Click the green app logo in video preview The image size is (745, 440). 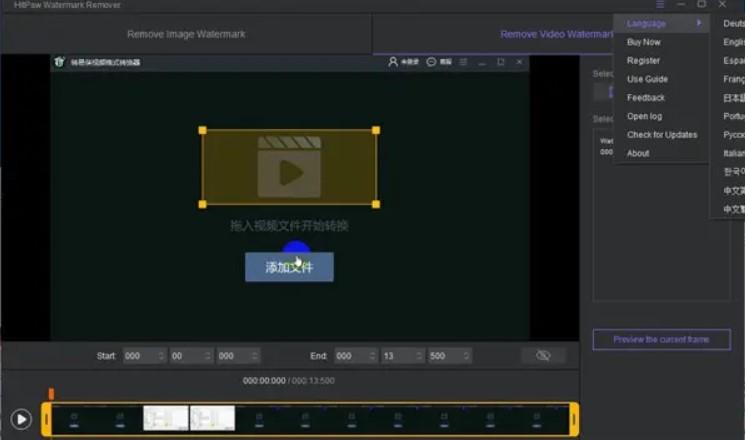coord(59,62)
